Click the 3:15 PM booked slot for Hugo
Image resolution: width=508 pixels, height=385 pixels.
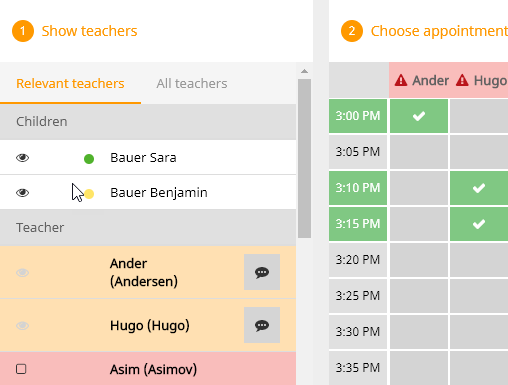[479, 224]
